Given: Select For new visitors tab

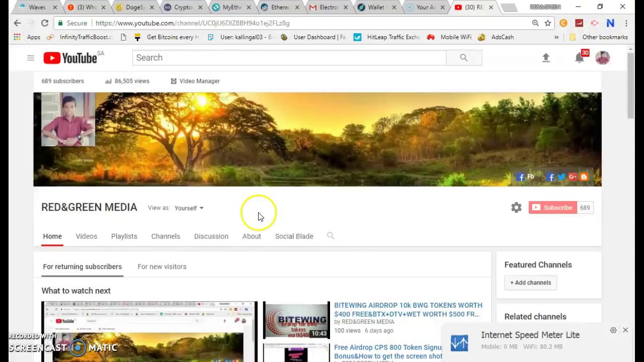Looking at the screenshot, I should point(162,266).
